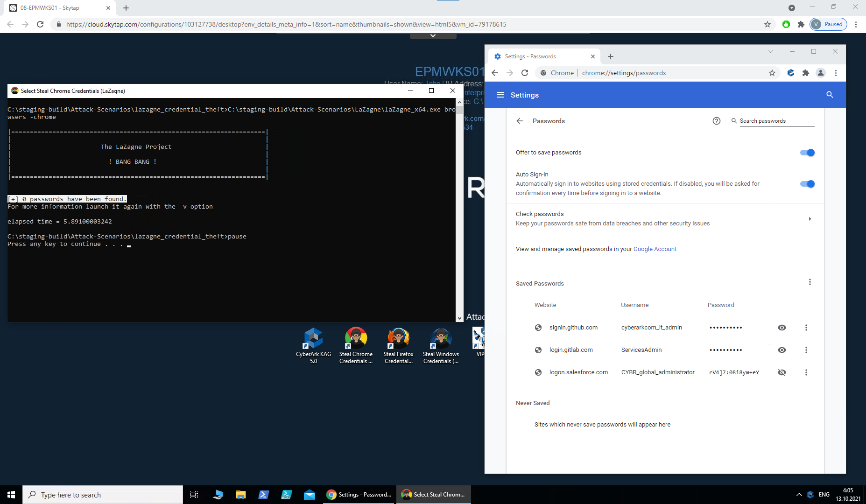Open more actions for signin.github.com

(x=806, y=328)
